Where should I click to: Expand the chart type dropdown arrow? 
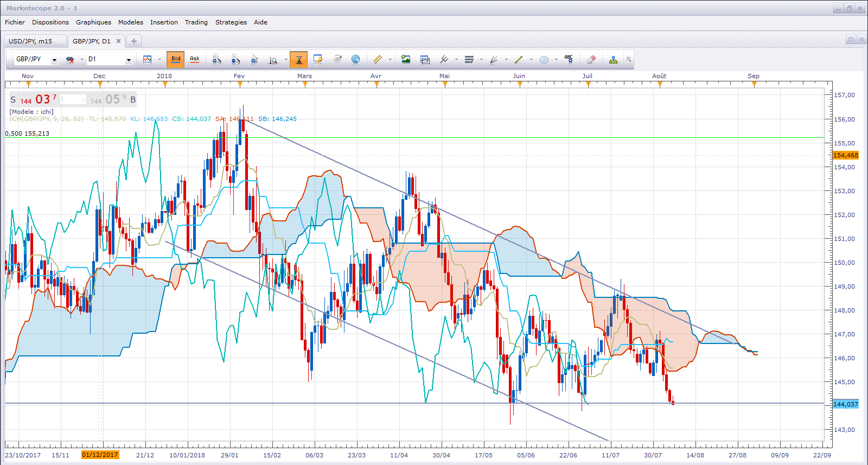tap(159, 60)
